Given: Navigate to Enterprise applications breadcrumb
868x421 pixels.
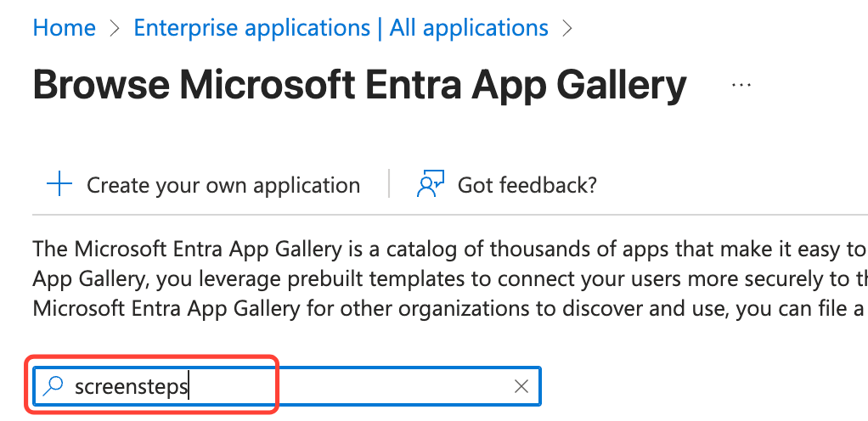Looking at the screenshot, I should tap(252, 28).
